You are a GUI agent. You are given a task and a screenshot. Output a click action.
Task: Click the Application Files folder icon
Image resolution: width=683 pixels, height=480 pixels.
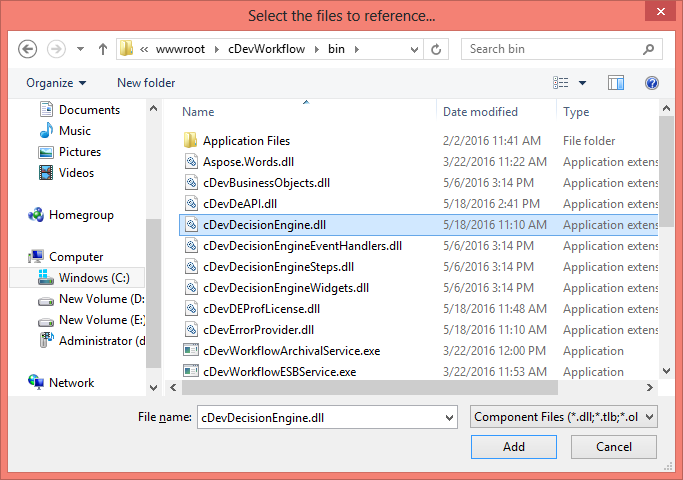click(190, 140)
